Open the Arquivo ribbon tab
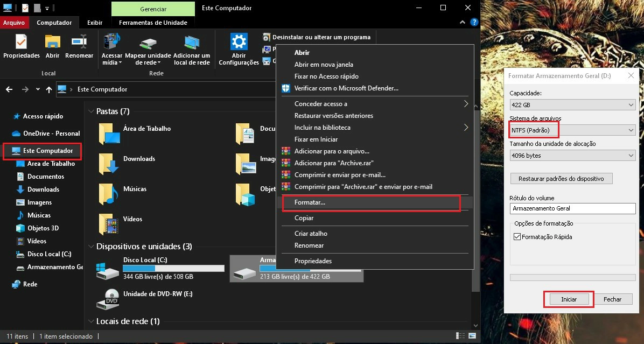 click(14, 23)
